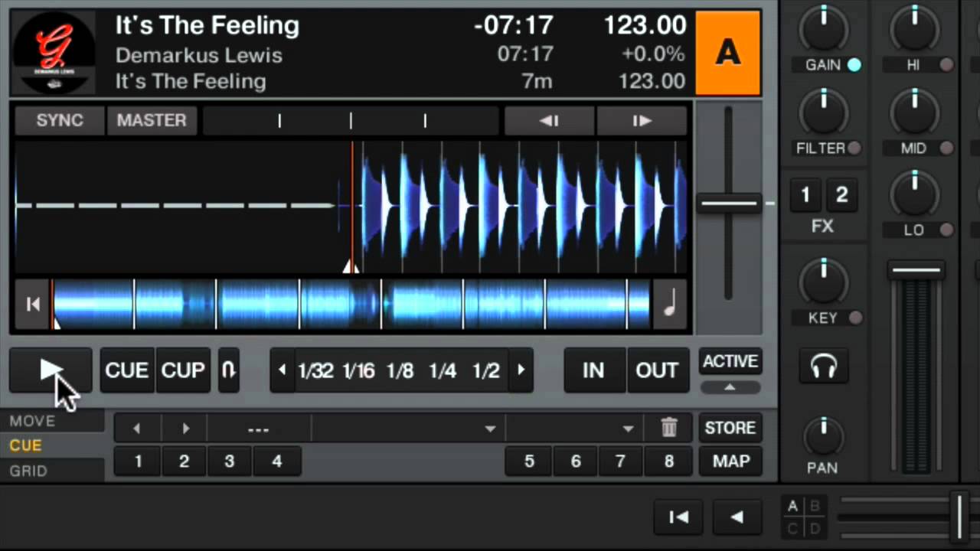
Task: Click the CUP button
Action: click(183, 370)
